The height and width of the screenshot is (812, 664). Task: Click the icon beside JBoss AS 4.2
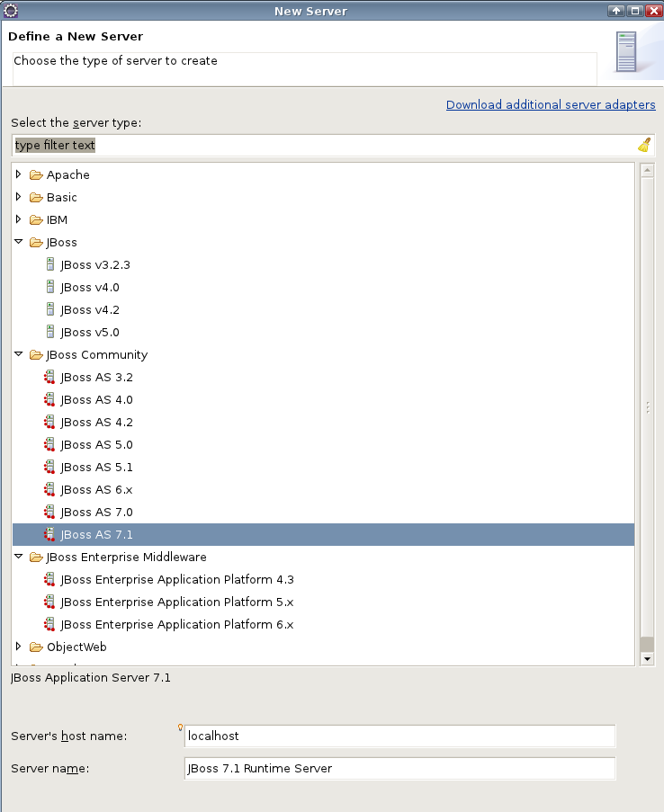[49, 422]
